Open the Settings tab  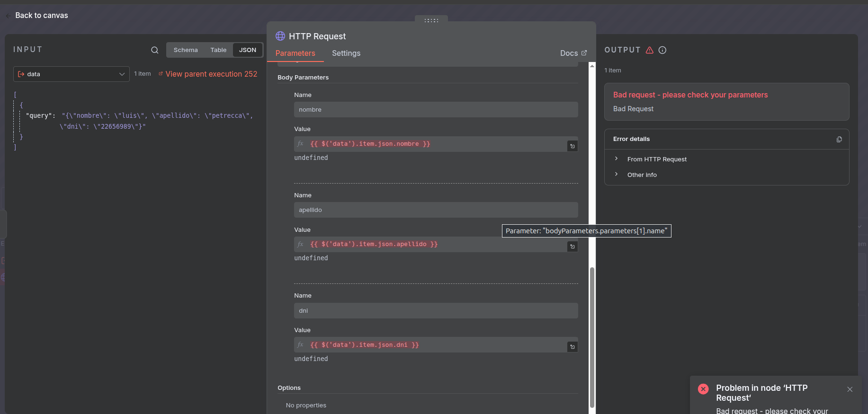(x=346, y=53)
